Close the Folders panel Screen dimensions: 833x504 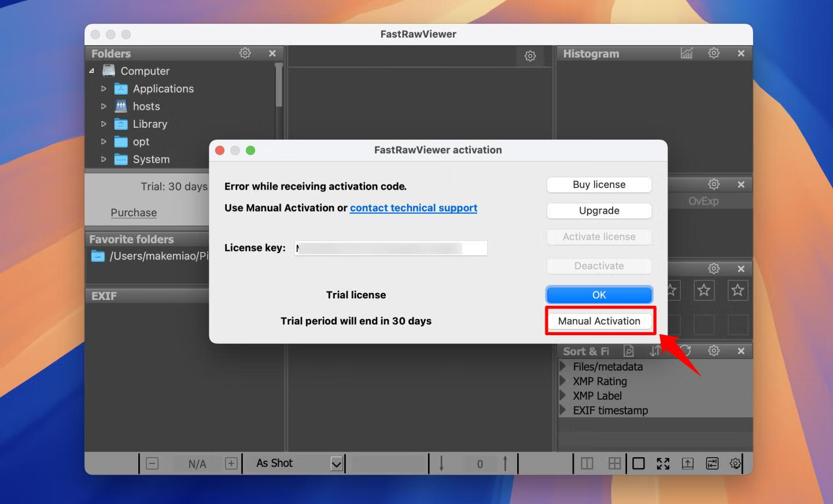[272, 53]
